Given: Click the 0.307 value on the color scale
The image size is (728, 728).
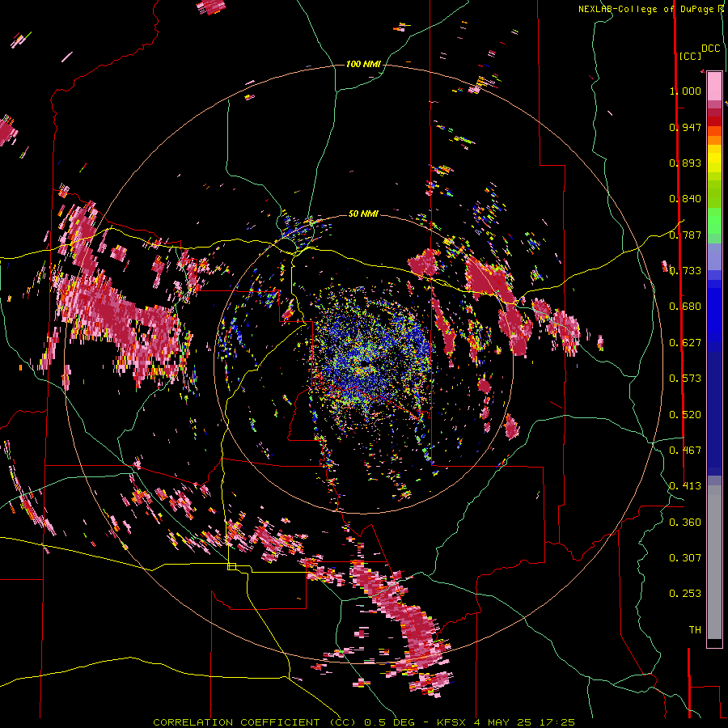Looking at the screenshot, I should [685, 558].
